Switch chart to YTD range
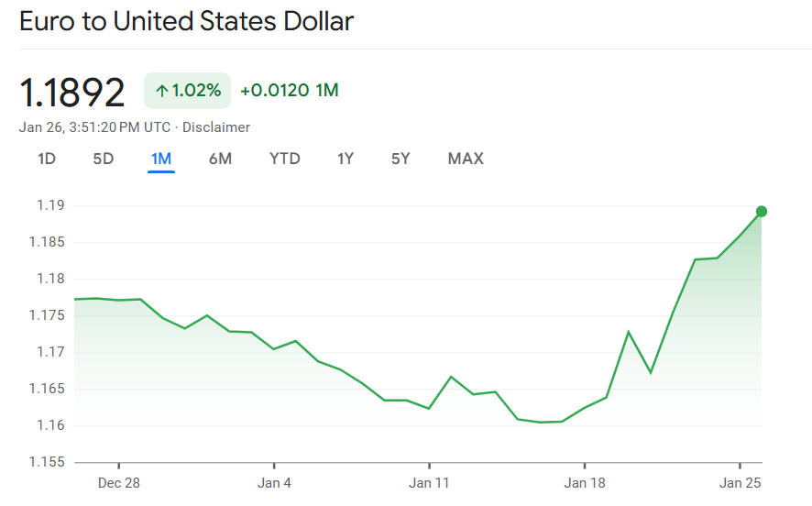812x506 pixels. coord(285,159)
